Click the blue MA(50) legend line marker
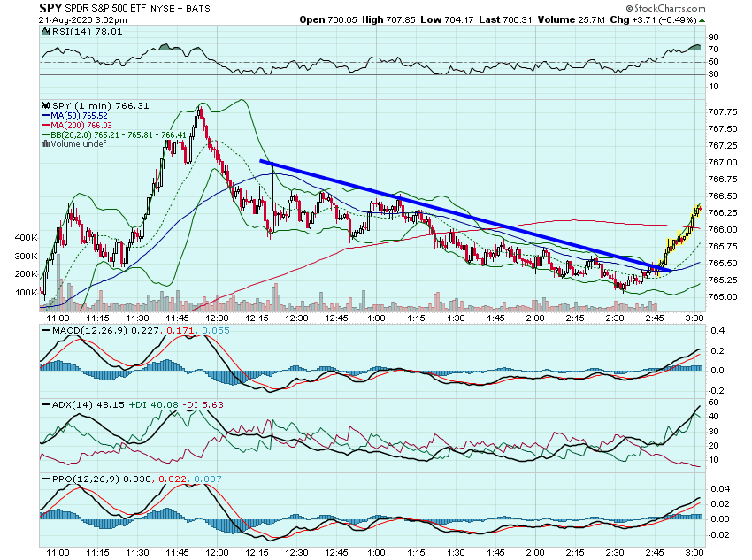The height and width of the screenshot is (560, 752). click(x=45, y=116)
